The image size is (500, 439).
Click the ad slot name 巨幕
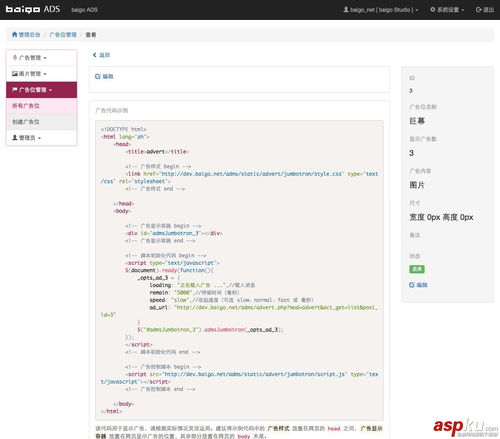pyautogui.click(x=417, y=121)
